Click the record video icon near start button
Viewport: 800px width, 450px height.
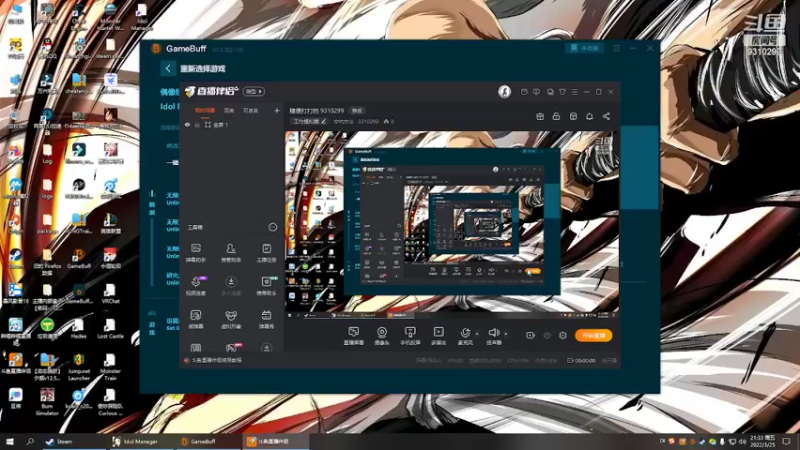point(530,336)
